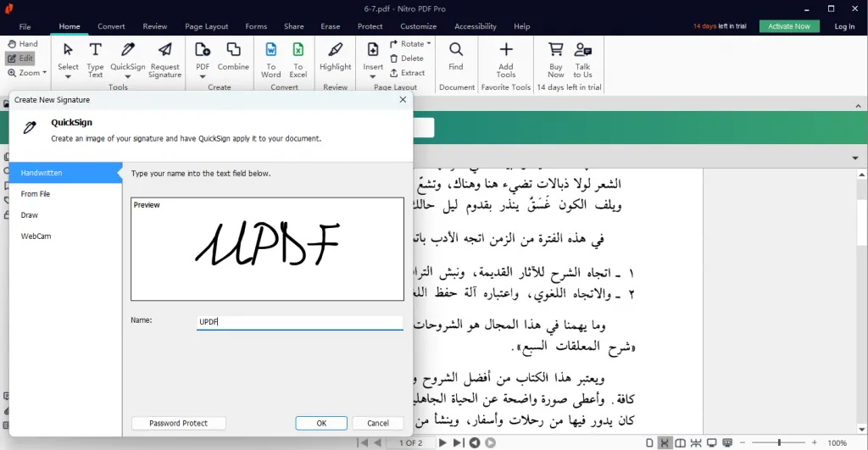This screenshot has width=868, height=450.
Task: Cancel the Create New Signature dialog
Action: [378, 423]
